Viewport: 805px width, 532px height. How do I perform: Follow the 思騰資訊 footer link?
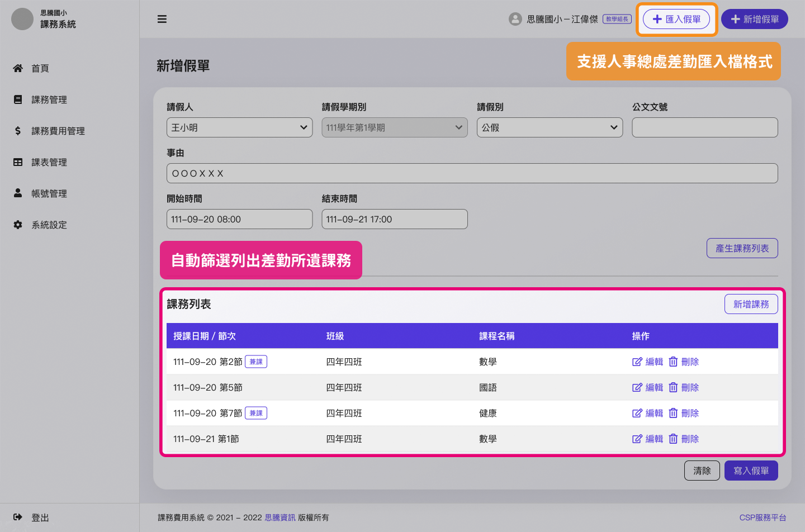click(x=280, y=517)
